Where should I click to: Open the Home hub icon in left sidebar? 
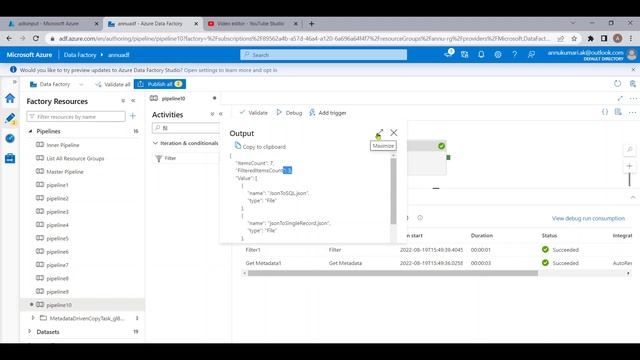tap(10, 98)
